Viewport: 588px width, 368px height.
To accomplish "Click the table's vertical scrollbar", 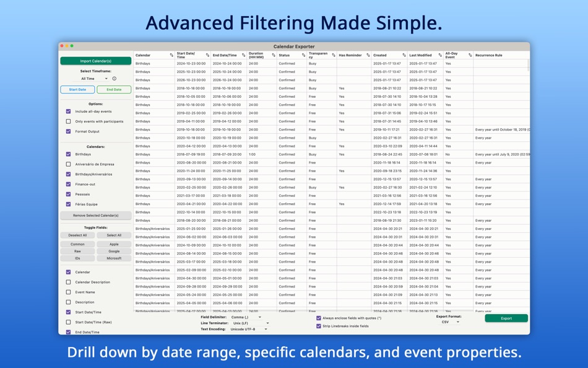I will tap(529, 65).
